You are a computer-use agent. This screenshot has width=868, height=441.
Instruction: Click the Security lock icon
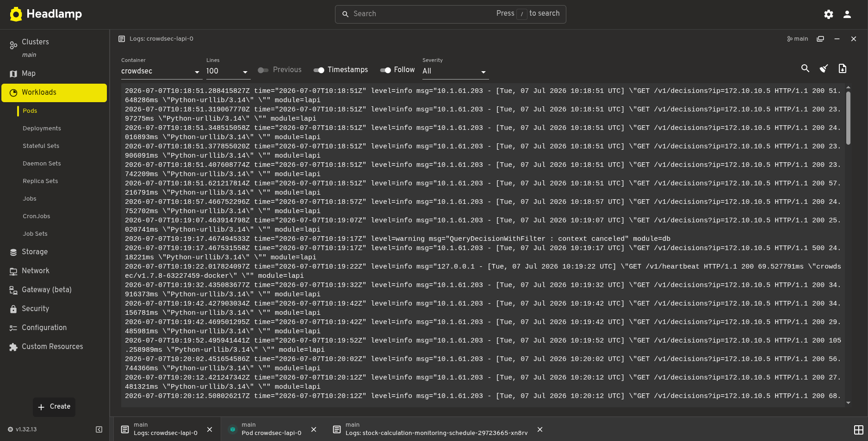[13, 309]
